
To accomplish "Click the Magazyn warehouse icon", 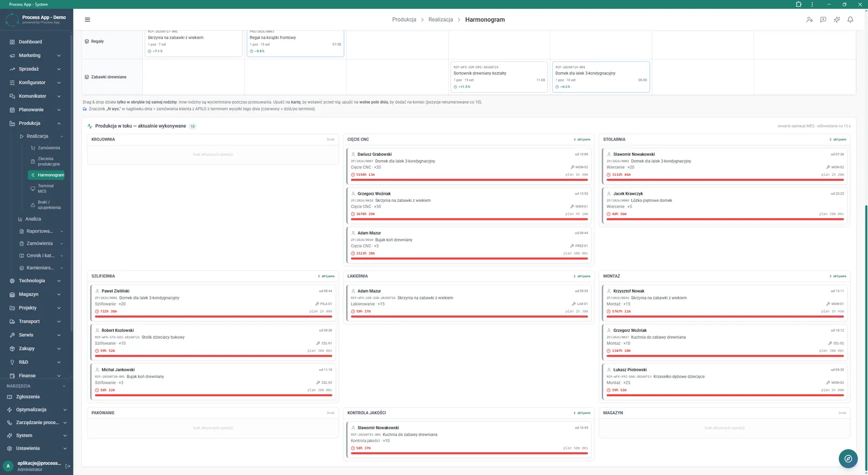I will (x=12, y=294).
